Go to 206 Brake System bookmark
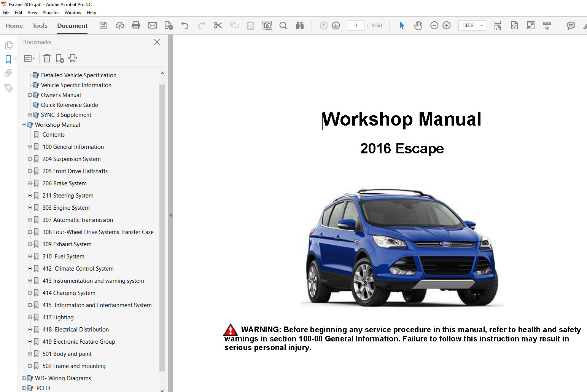 (64, 183)
